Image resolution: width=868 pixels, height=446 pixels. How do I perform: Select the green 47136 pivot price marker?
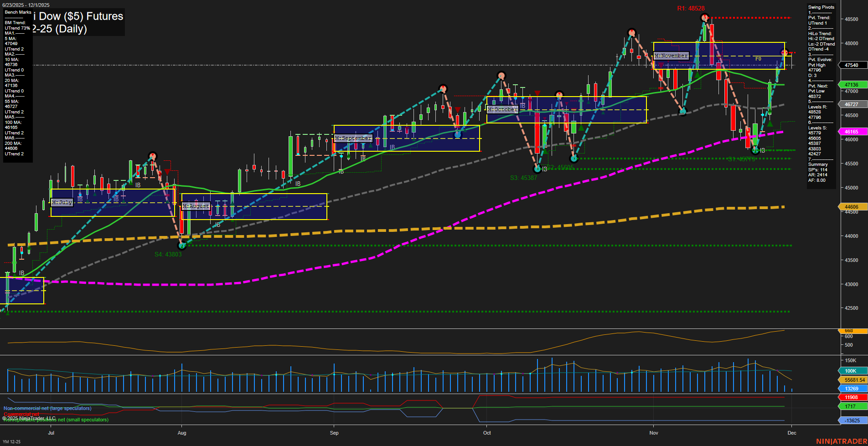click(852, 85)
